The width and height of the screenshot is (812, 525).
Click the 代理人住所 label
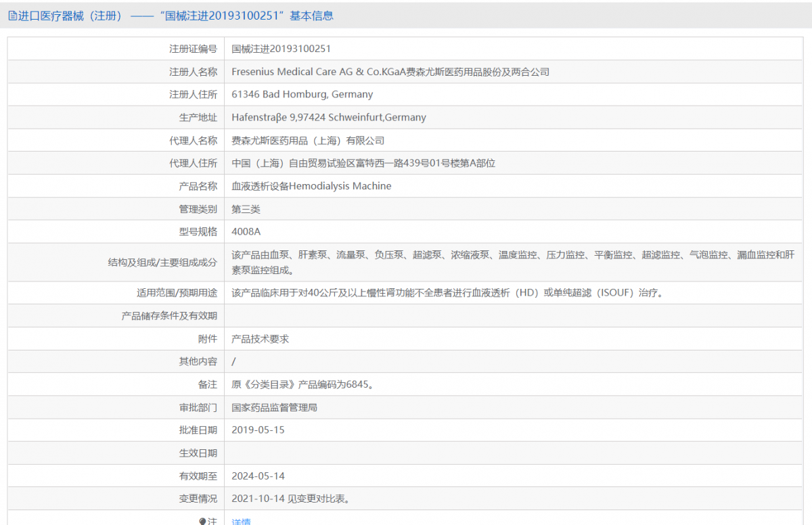(193, 163)
